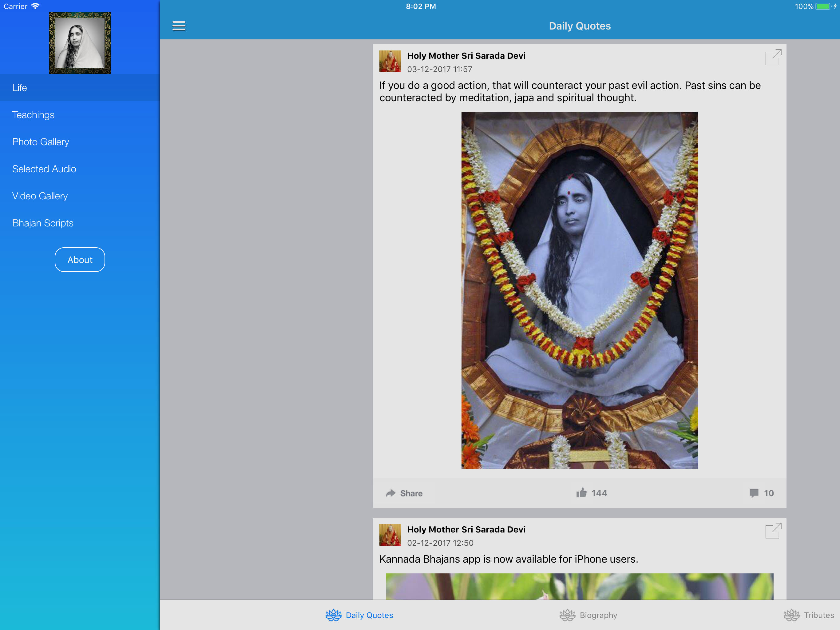Screen dimensions: 840x630
Task: Tap second post's author avatar
Action: 390,535
